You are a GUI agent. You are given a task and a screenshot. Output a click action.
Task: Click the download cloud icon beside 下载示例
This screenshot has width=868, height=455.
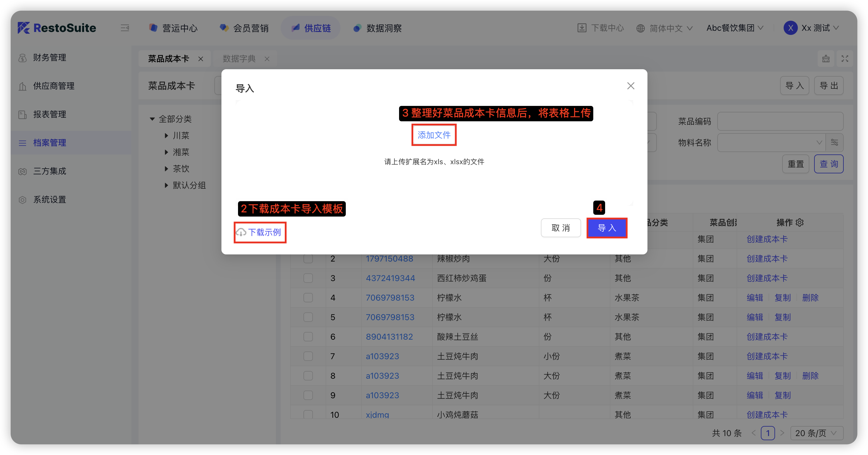(241, 233)
